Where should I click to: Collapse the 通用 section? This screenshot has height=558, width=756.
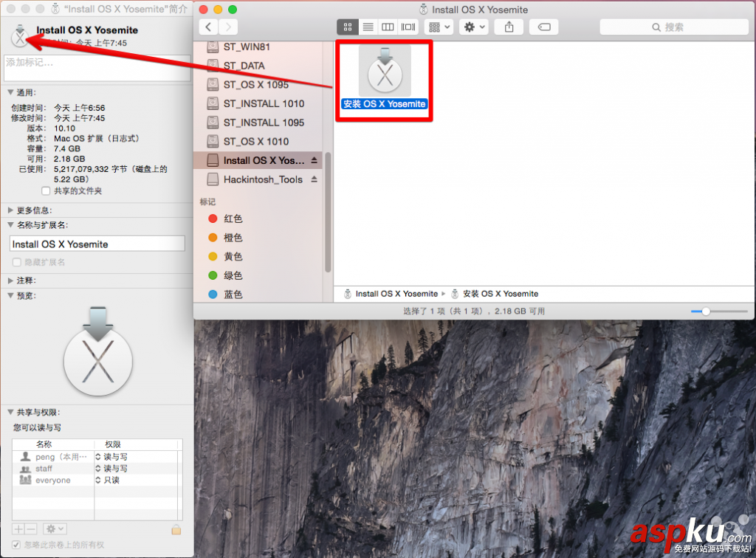pos(10,92)
